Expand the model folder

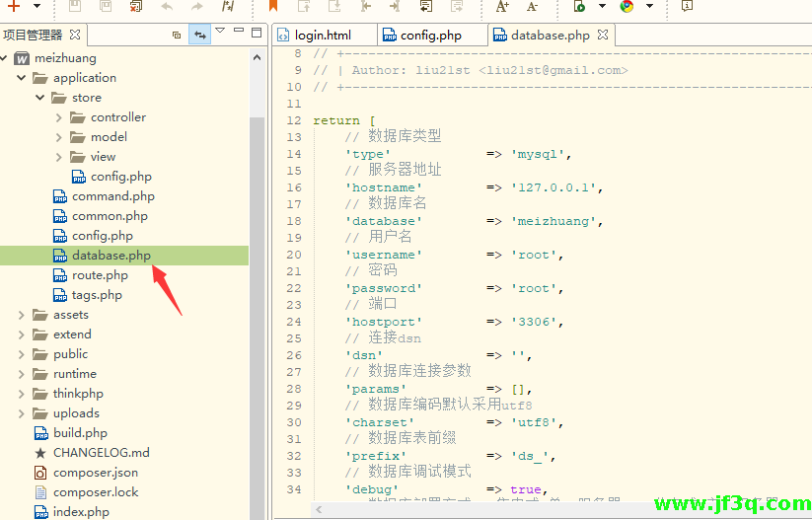(59, 137)
